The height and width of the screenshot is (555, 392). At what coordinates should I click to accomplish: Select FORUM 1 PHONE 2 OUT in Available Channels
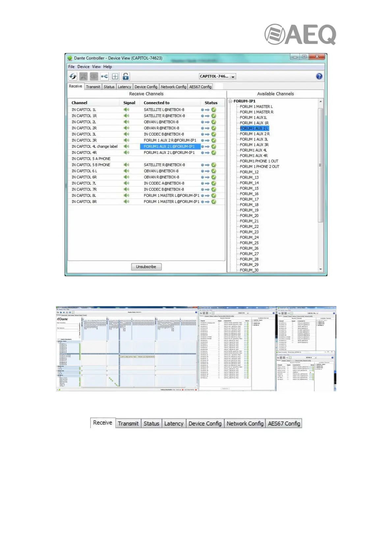[x=260, y=167]
